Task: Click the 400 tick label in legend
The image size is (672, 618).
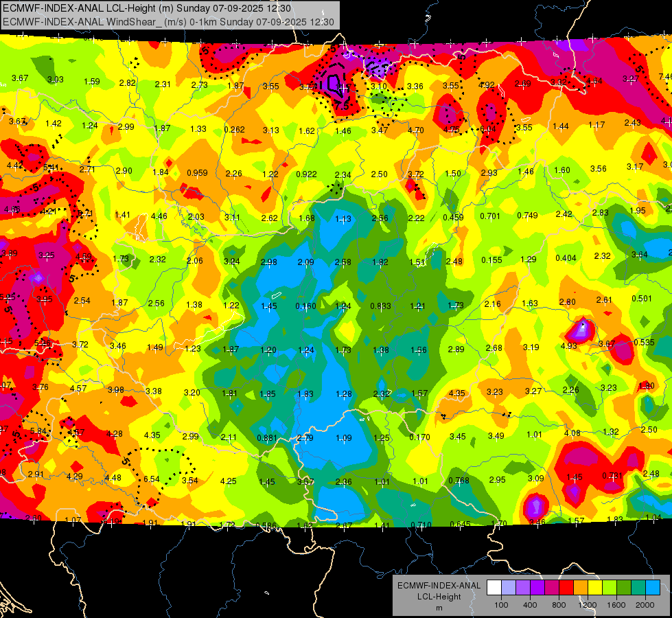Action: click(530, 605)
